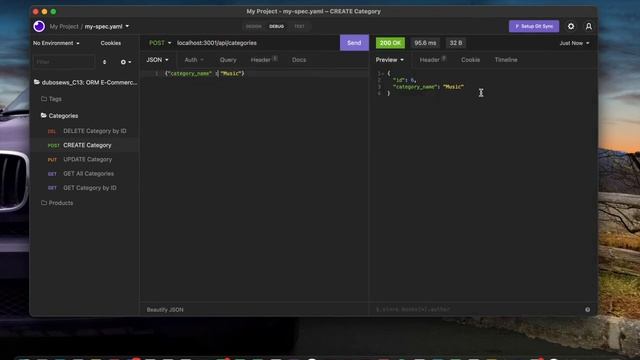Click the 32 B response size badge

click(456, 43)
